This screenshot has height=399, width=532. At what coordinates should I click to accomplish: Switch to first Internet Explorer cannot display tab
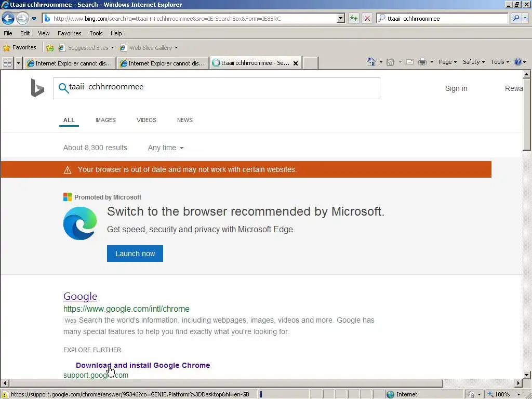point(70,63)
